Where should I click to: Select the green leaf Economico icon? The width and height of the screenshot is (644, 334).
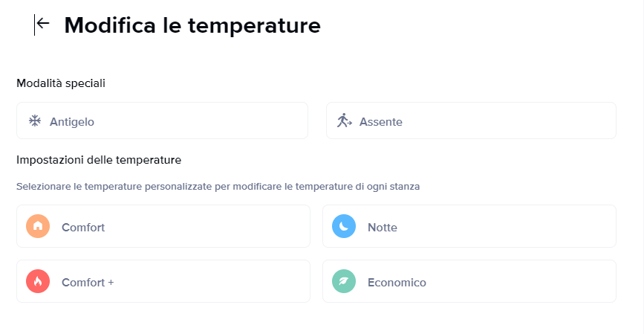click(x=344, y=281)
